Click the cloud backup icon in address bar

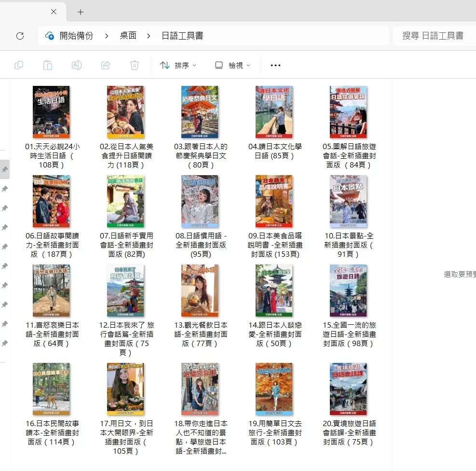click(x=49, y=36)
